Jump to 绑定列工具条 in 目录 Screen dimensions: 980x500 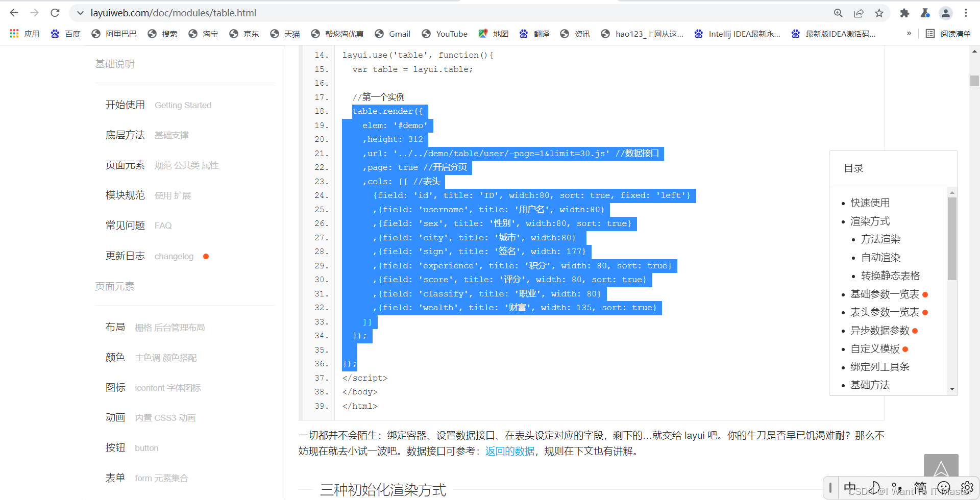(x=880, y=367)
